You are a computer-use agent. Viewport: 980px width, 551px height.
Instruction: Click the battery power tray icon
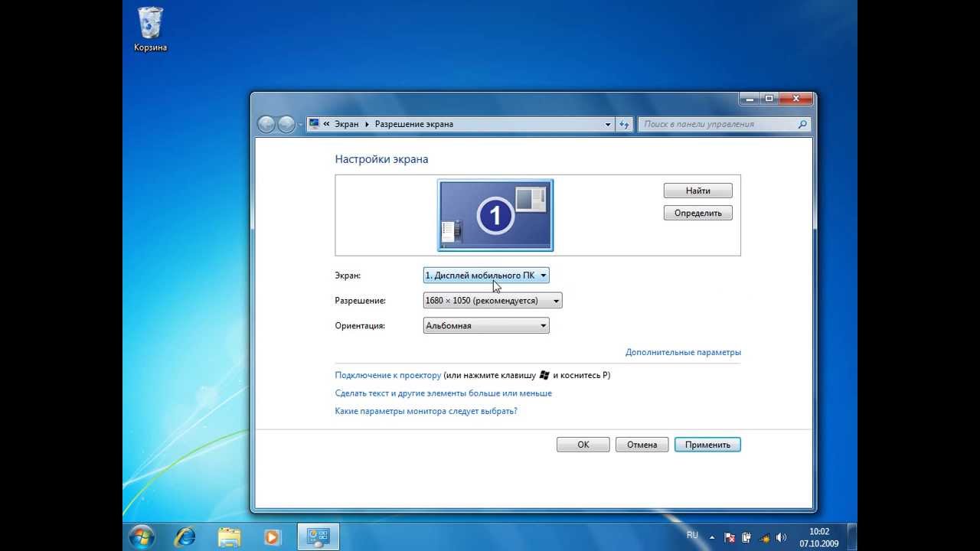[746, 537]
